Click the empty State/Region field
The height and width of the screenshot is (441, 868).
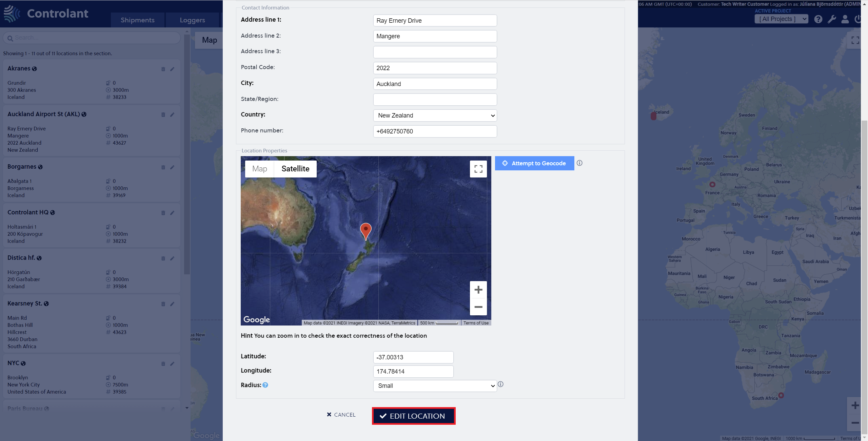[435, 100]
